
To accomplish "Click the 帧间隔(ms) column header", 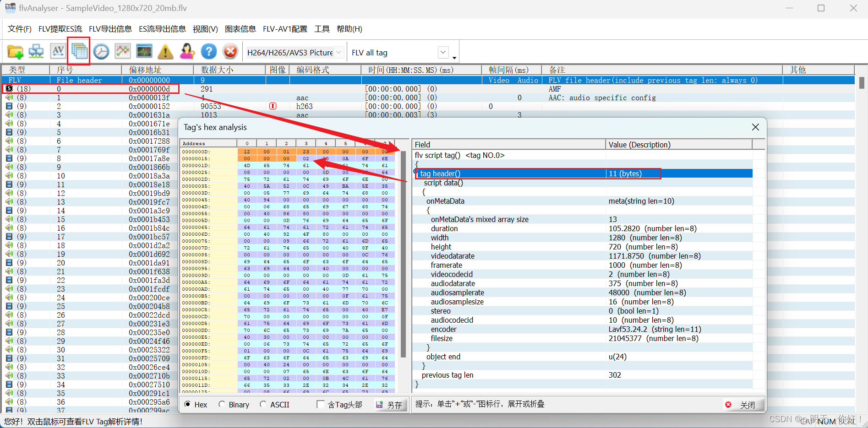I will [x=512, y=70].
